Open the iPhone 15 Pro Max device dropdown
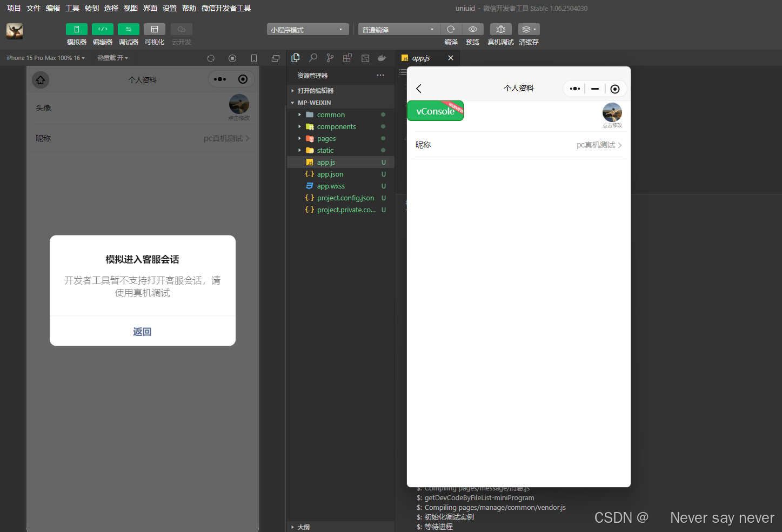The image size is (782, 532). 45,58
